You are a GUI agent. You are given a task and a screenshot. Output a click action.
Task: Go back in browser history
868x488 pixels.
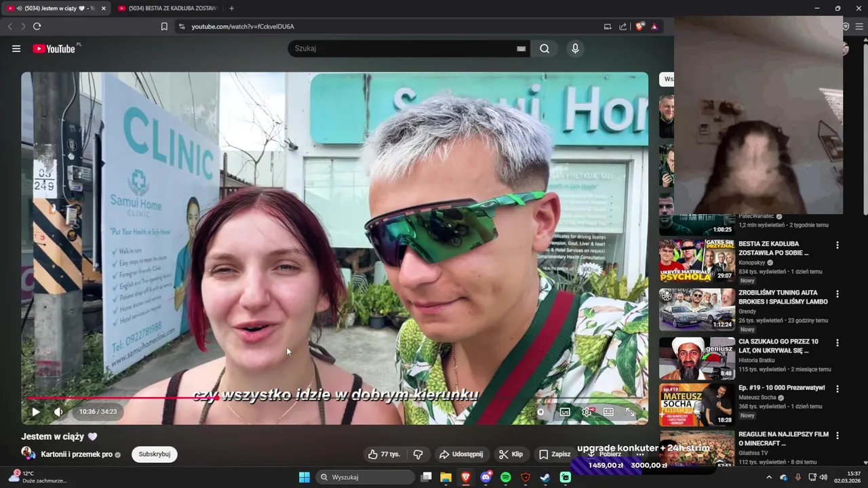coord(9,26)
